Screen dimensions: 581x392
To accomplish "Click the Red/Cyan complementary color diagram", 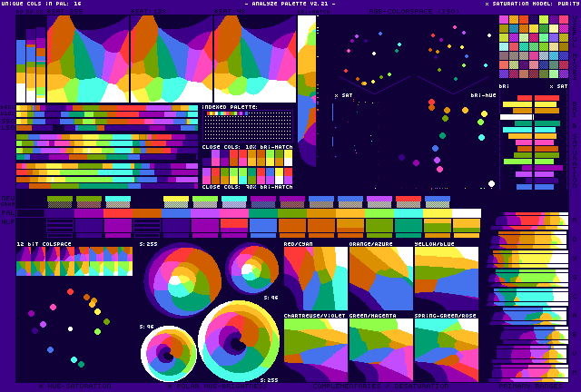I will 315,279.
